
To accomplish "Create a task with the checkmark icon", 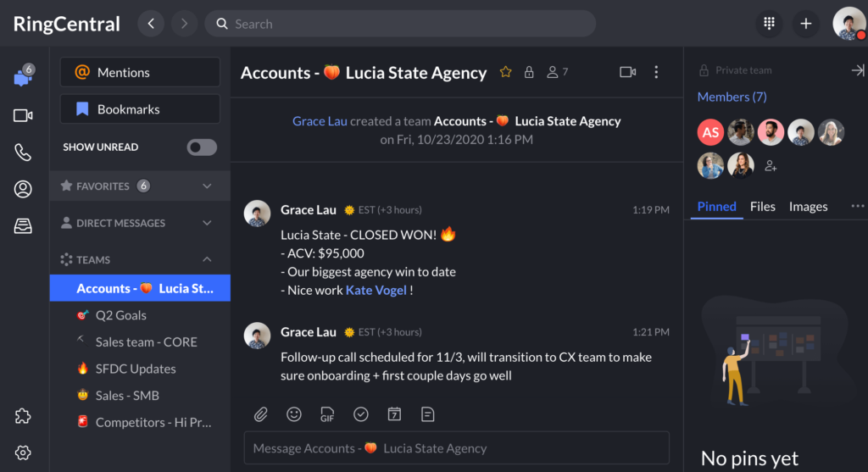I will 361,414.
